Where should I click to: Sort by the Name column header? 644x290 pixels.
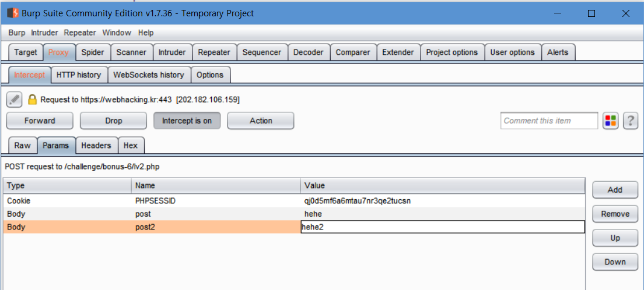coord(216,185)
